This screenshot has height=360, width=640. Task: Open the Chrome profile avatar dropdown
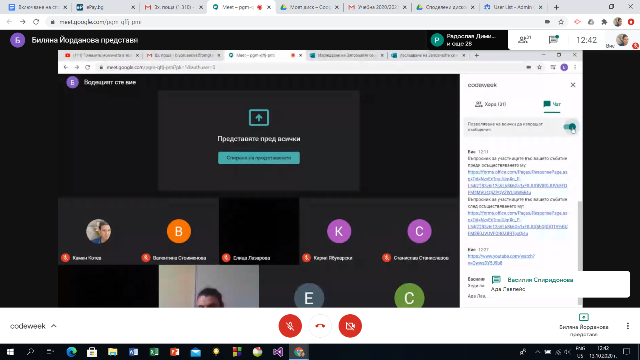pyautogui.click(x=618, y=22)
